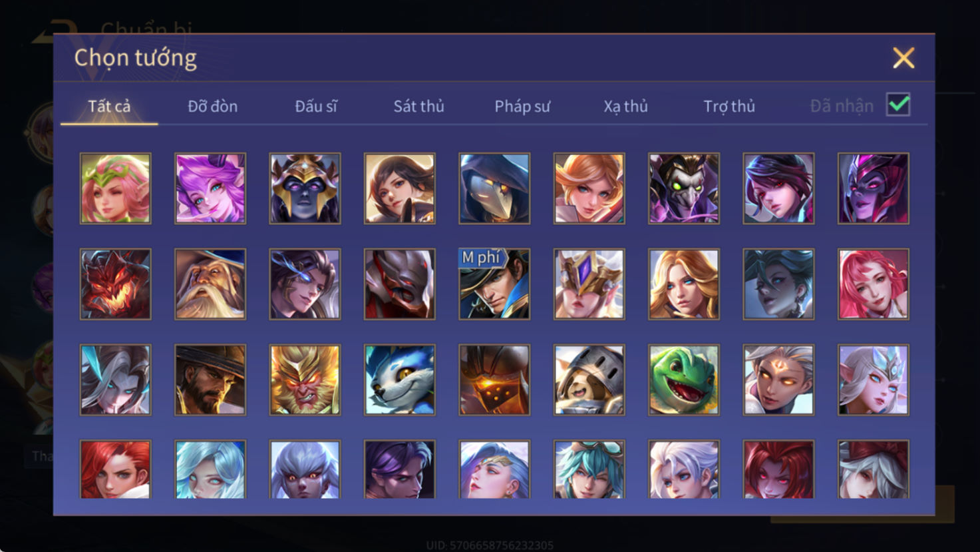This screenshot has width=980, height=552.
Task: Pick the purple-haired horned girl hero
Action: pyautogui.click(x=210, y=188)
